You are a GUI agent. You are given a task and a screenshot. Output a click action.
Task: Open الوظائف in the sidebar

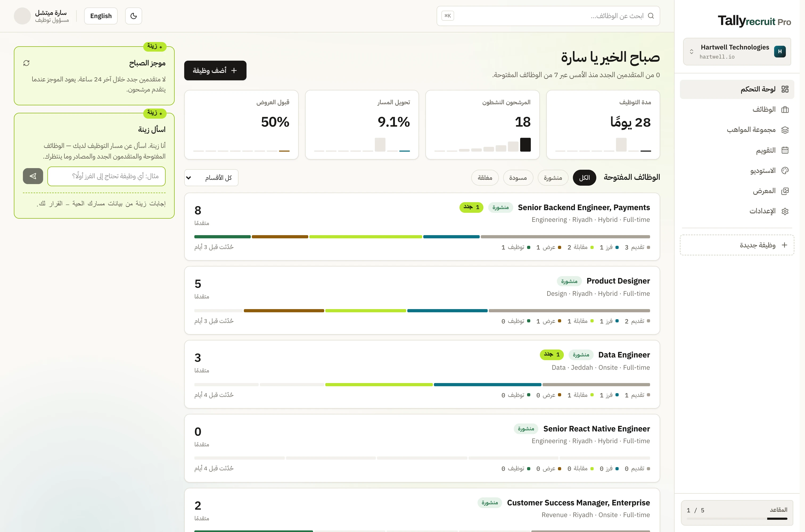coord(737,110)
